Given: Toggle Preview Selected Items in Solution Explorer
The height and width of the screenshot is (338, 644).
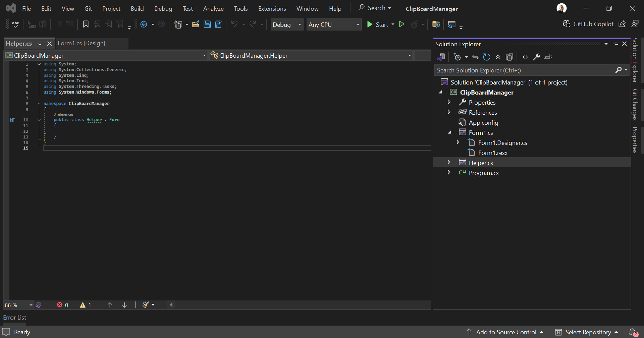Looking at the screenshot, I should (x=548, y=57).
